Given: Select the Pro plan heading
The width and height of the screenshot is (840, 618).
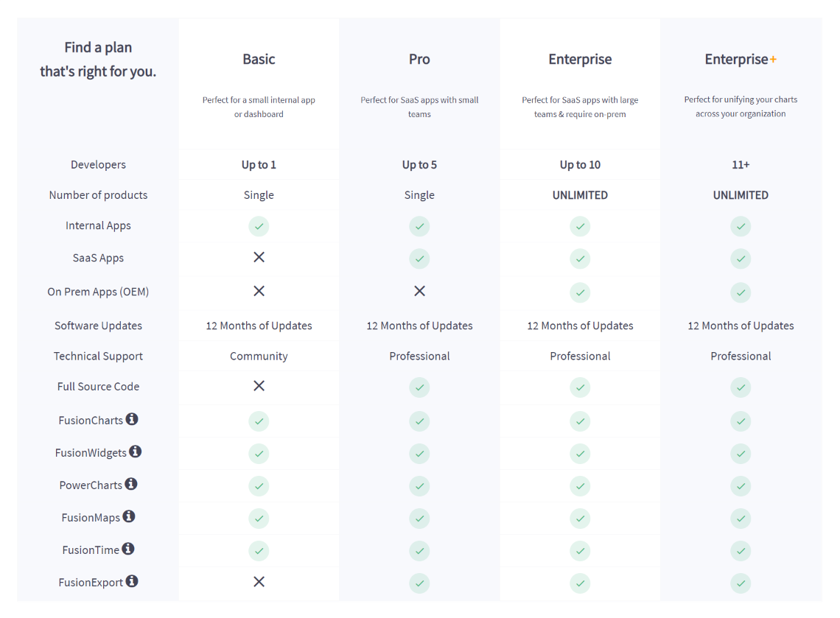Looking at the screenshot, I should pos(419,60).
